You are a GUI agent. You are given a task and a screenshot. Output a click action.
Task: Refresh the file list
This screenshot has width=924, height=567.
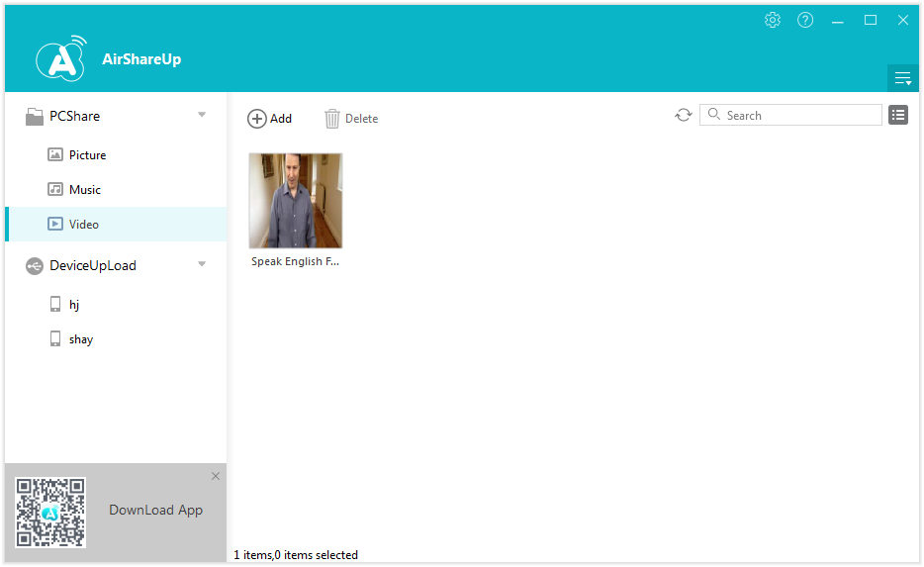684,115
